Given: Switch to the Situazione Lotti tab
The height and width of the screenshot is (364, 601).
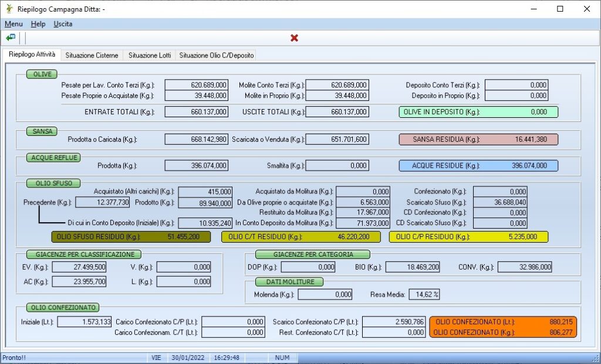Looking at the screenshot, I should pos(150,56).
